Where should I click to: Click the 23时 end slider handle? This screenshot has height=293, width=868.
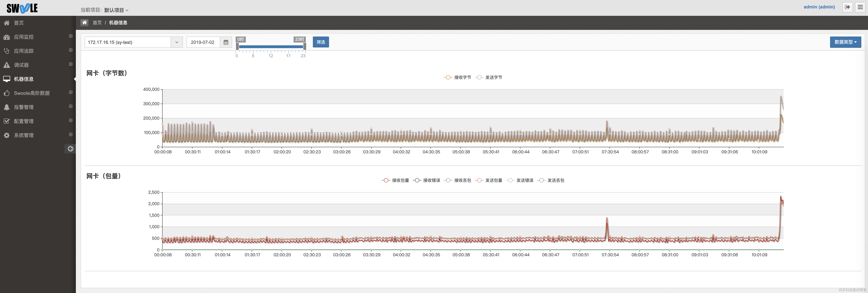click(305, 47)
